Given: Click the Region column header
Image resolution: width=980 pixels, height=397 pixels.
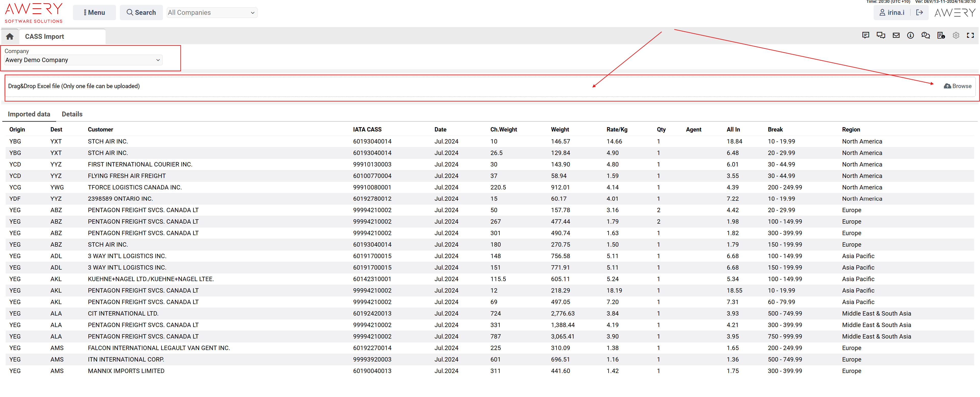Looking at the screenshot, I should click(851, 129).
